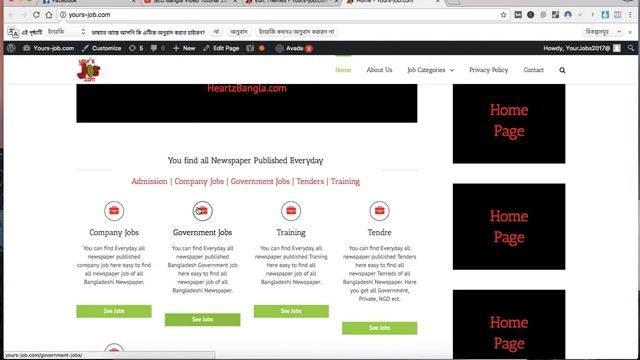Open the Contact page

coord(533,70)
